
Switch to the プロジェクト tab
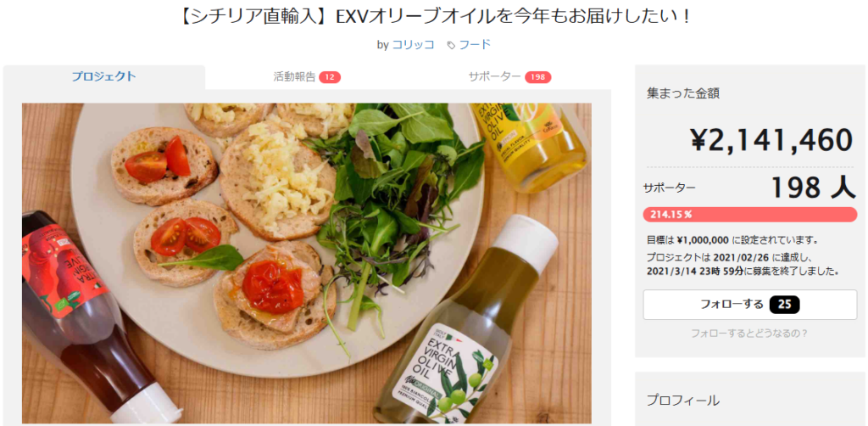[x=104, y=77]
